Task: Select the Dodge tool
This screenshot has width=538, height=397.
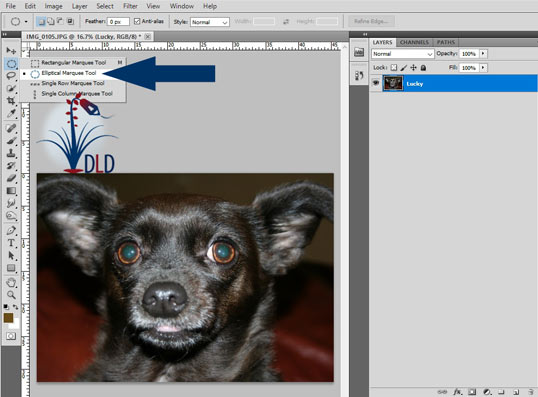Action: point(11,215)
